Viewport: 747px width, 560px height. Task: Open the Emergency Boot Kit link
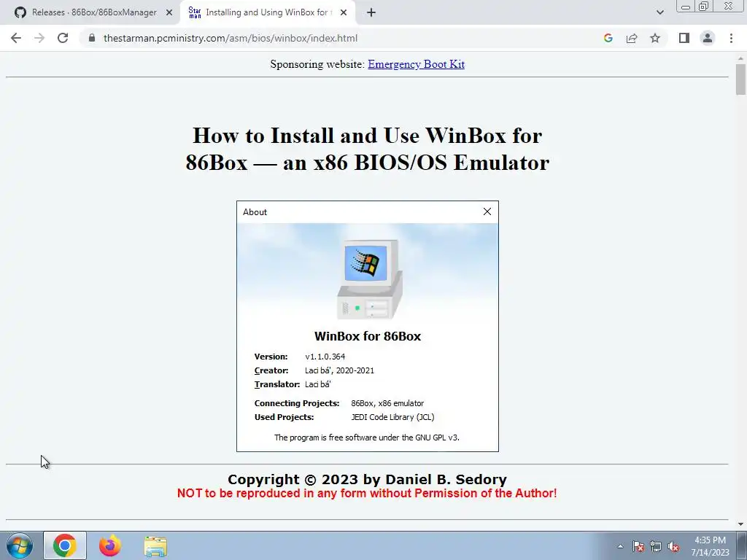pyautogui.click(x=416, y=64)
